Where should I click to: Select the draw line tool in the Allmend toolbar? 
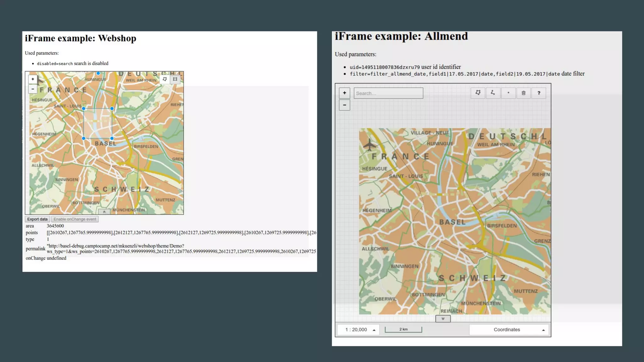[493, 93]
